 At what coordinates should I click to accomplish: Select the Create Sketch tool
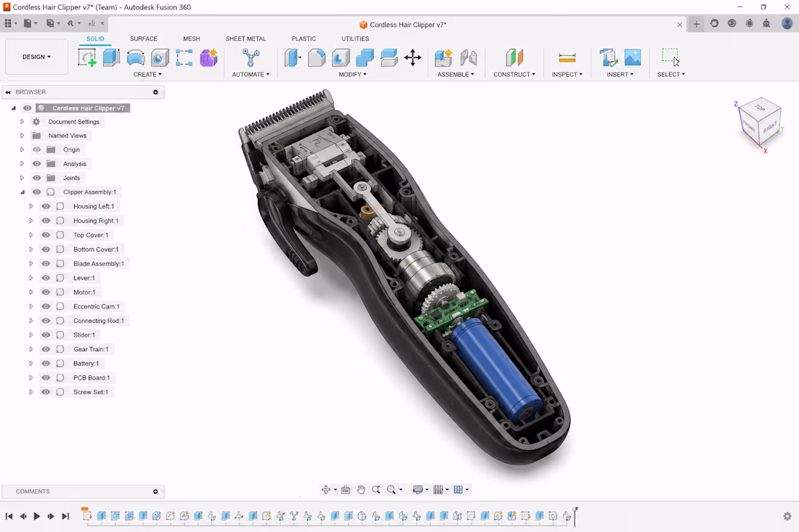tap(87, 57)
